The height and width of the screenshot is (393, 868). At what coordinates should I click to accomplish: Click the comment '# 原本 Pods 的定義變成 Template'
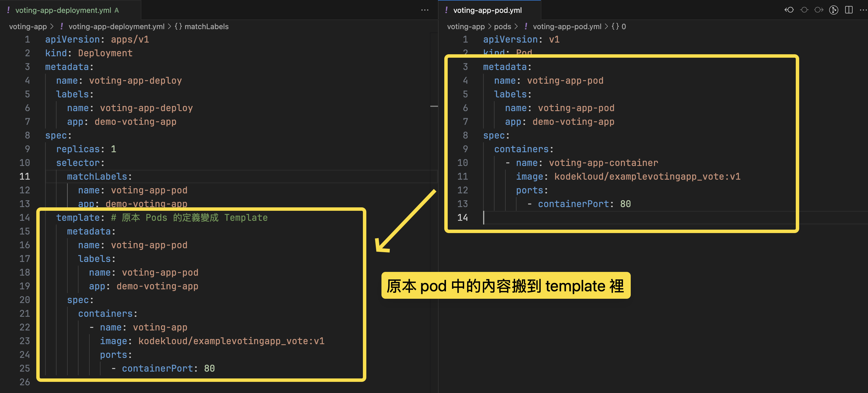(x=189, y=218)
